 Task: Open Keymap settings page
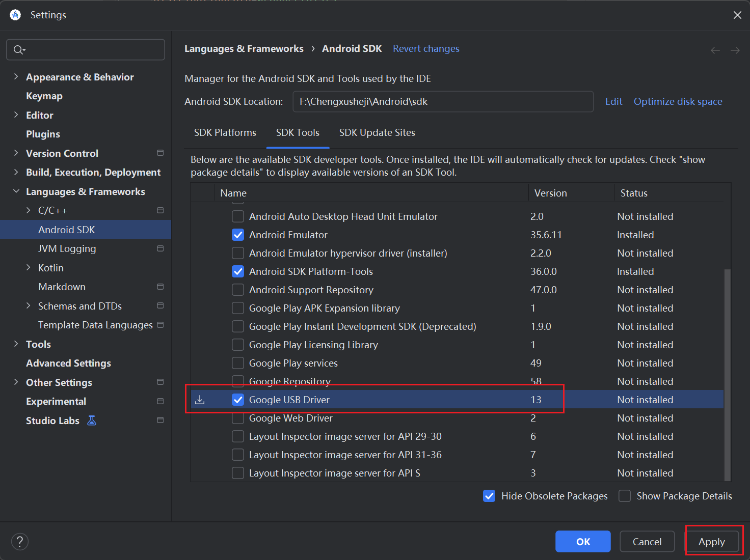44,96
